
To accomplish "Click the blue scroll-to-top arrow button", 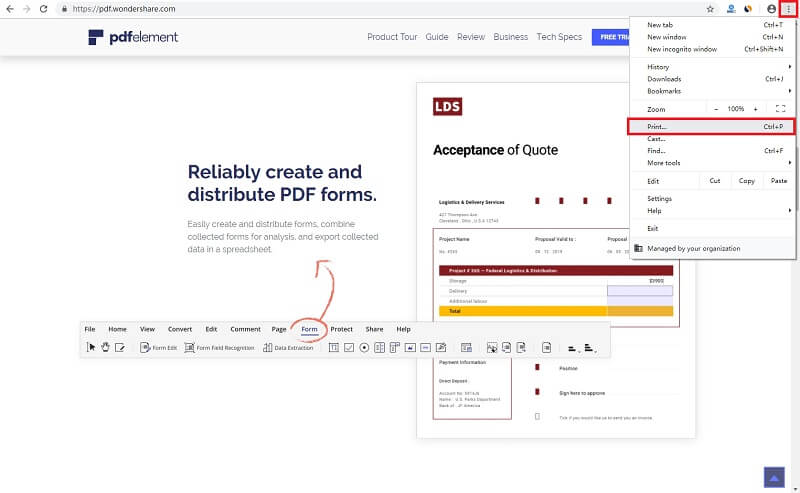I will coord(774,477).
